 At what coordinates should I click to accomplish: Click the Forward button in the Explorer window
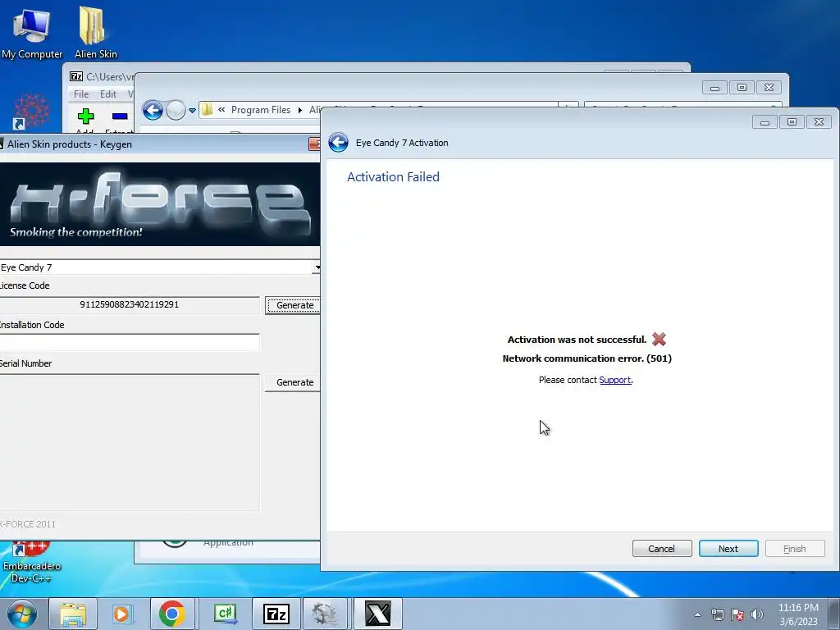point(176,111)
